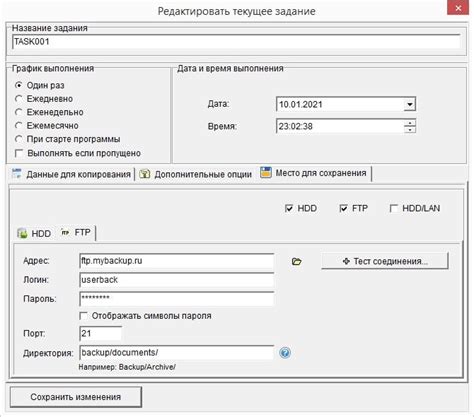This screenshot has width=474, height=417.
Task: Uncheck the FTP destination checkbox
Action: 343,208
